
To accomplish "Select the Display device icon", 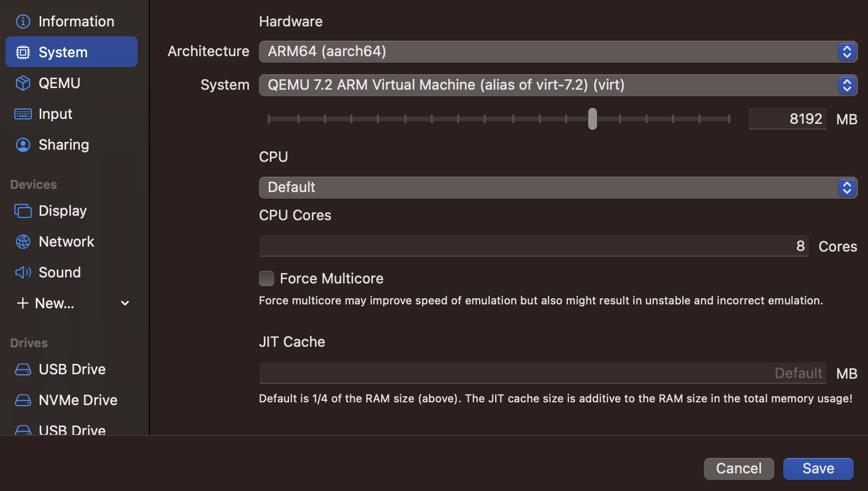I will click(x=23, y=211).
